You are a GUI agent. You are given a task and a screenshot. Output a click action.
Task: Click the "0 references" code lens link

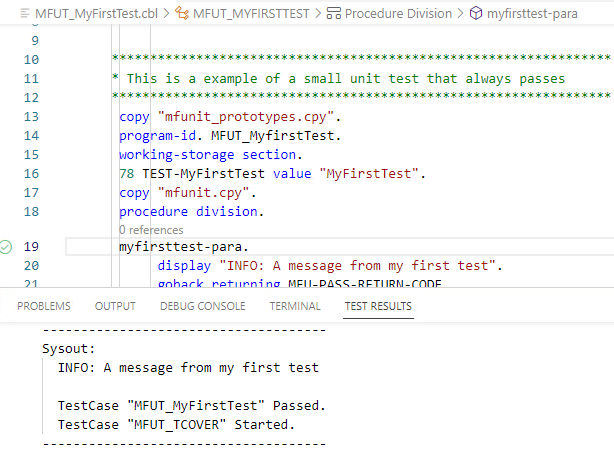tap(151, 230)
